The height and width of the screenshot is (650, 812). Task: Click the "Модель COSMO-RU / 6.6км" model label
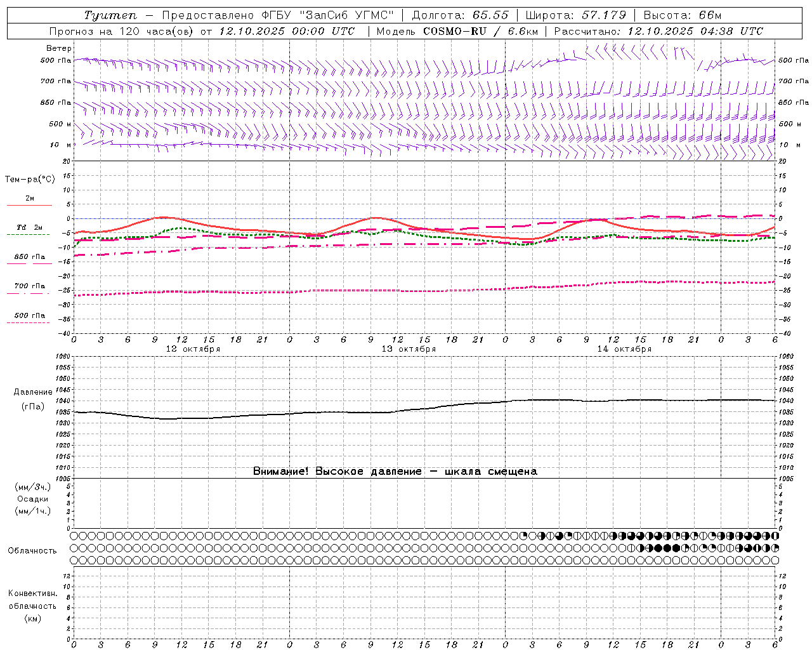[x=457, y=31]
